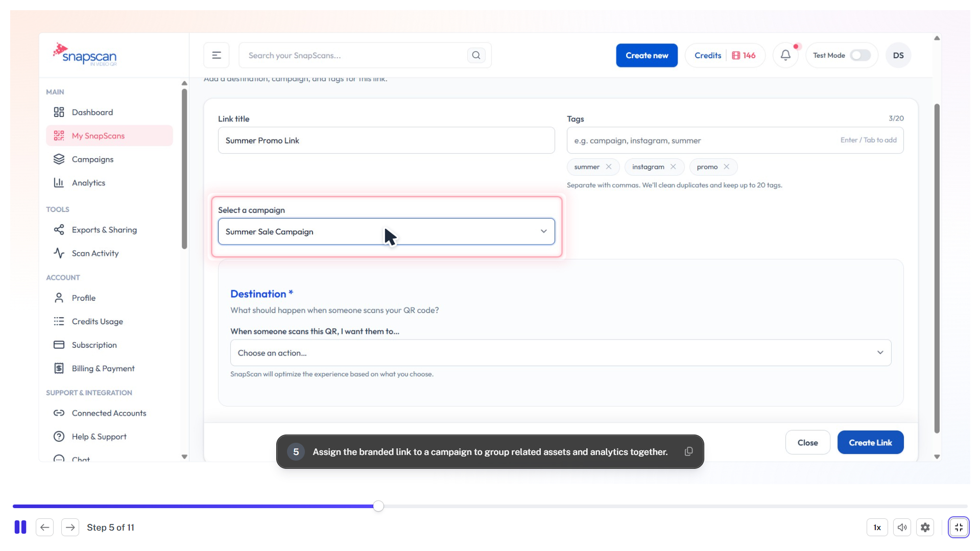Viewport: 980px width, 551px height.
Task: Expand the Select a campaign dropdown
Action: [x=387, y=231]
